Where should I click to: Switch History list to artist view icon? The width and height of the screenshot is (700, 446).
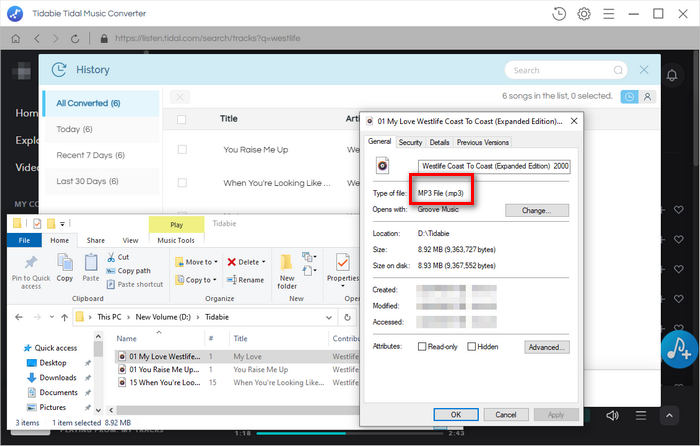pos(647,96)
